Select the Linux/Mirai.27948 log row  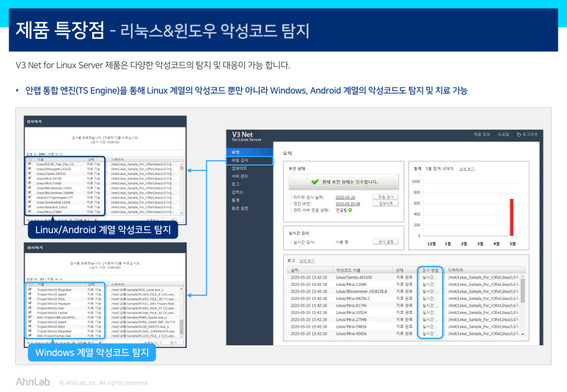pyautogui.click(x=404, y=320)
